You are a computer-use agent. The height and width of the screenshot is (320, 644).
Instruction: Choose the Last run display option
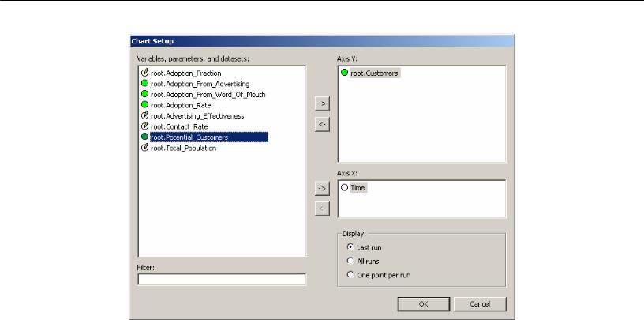(365, 247)
